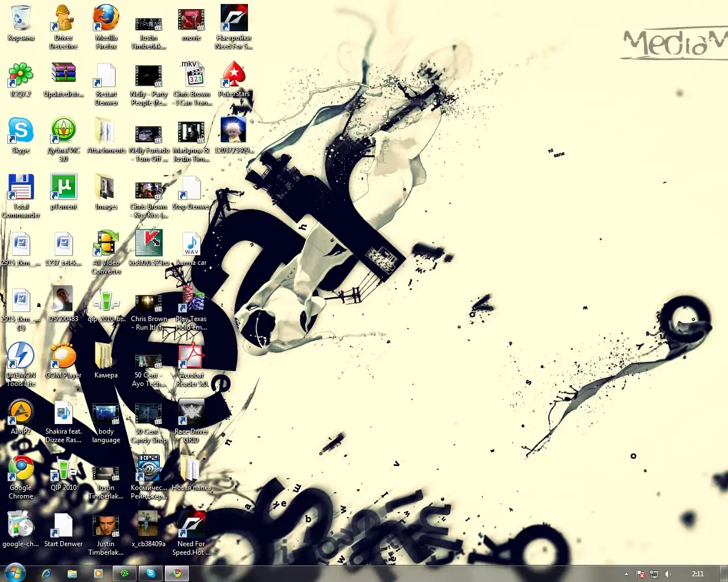Select the Google Chrome desktop shortcut
This screenshot has height=582, width=728.
(x=21, y=471)
